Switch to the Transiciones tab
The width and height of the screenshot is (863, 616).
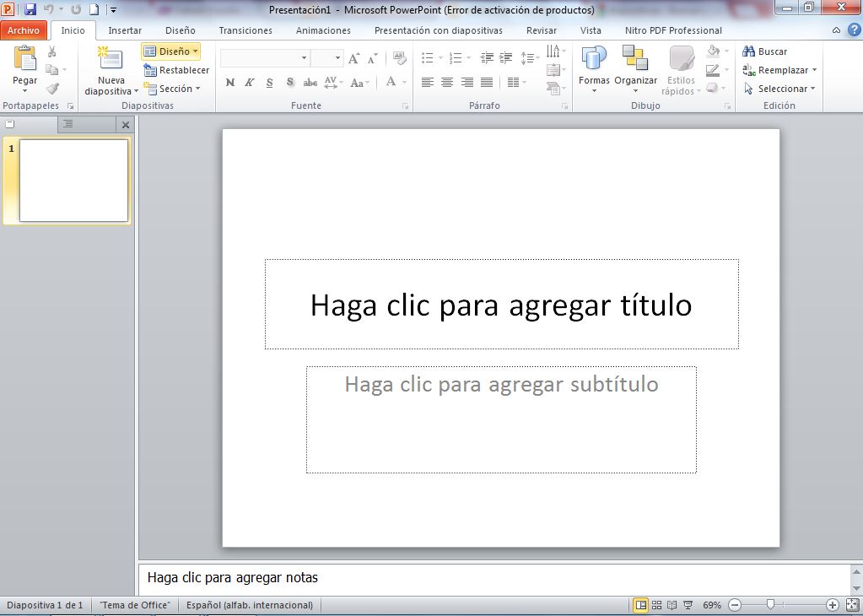tap(245, 30)
